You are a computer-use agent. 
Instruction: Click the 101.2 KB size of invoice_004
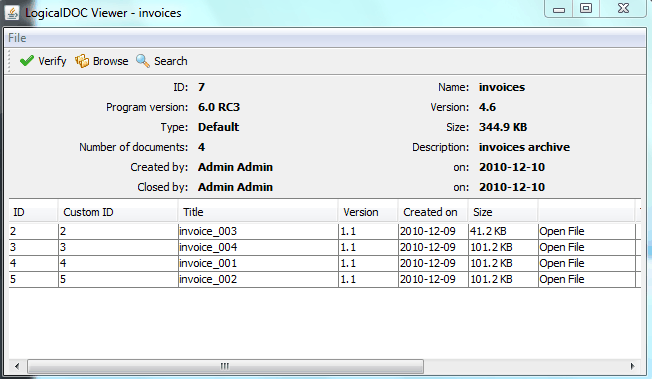[x=503, y=247]
